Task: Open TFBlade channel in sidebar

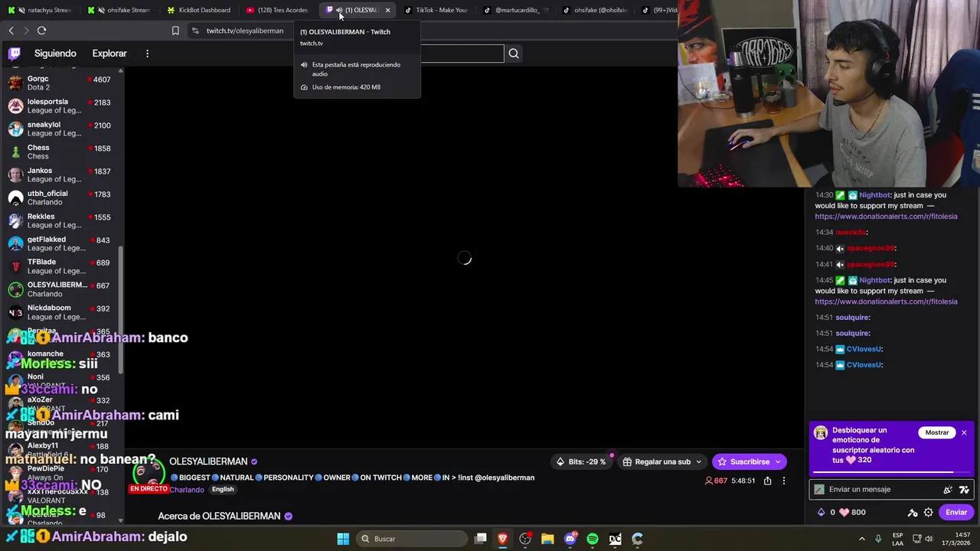Action: (60, 266)
